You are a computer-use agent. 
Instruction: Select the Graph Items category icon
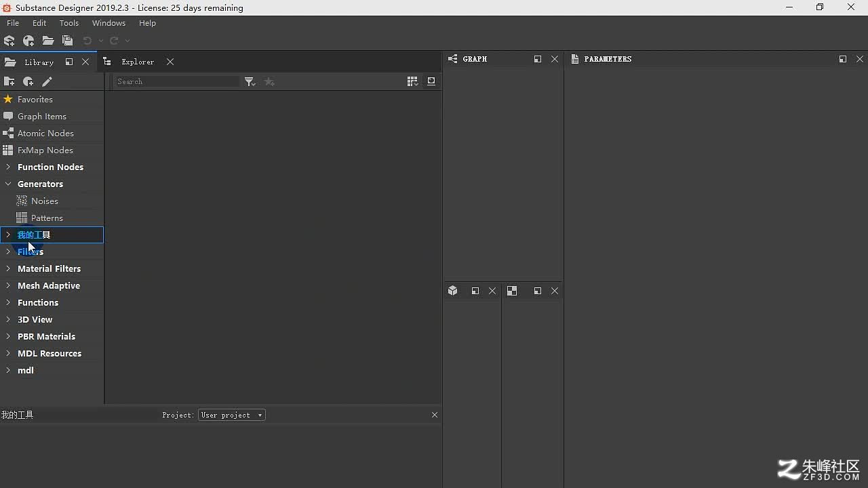click(8, 116)
